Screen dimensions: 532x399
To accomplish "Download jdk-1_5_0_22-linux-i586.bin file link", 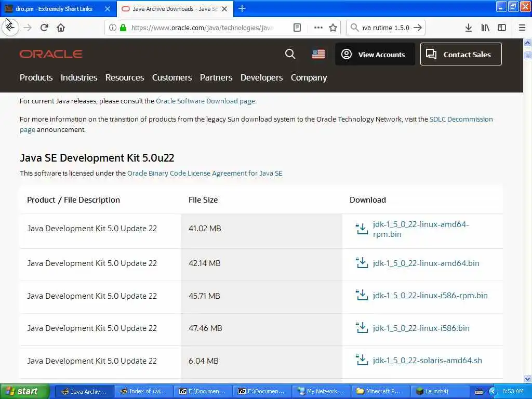I will tap(421, 328).
